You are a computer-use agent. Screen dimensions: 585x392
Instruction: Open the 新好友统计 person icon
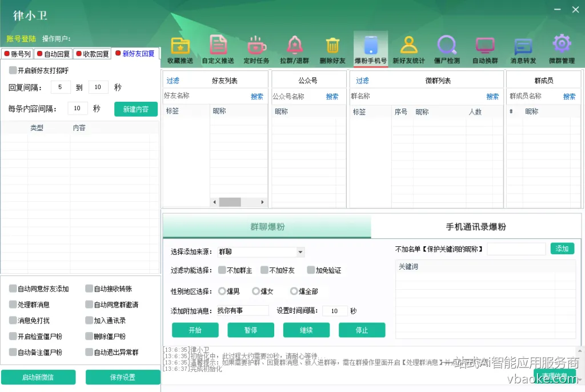click(x=408, y=50)
